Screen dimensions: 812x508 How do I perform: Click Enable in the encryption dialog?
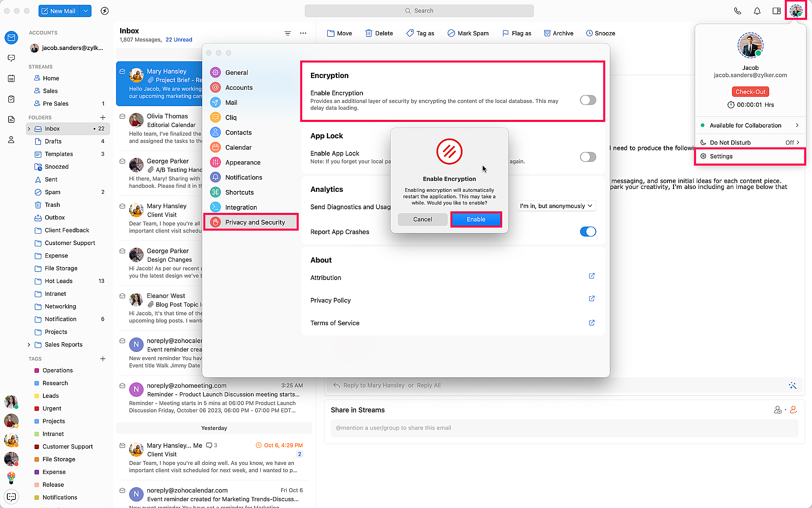pyautogui.click(x=476, y=219)
